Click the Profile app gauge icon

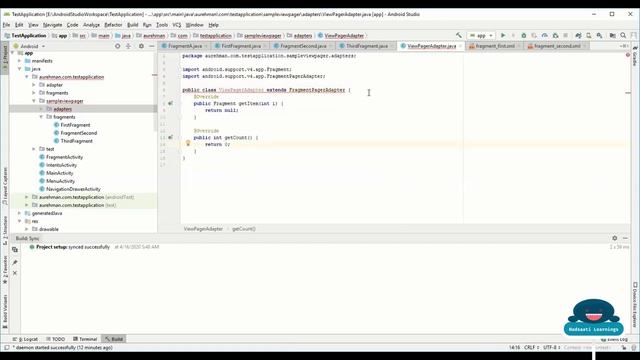coord(544,36)
